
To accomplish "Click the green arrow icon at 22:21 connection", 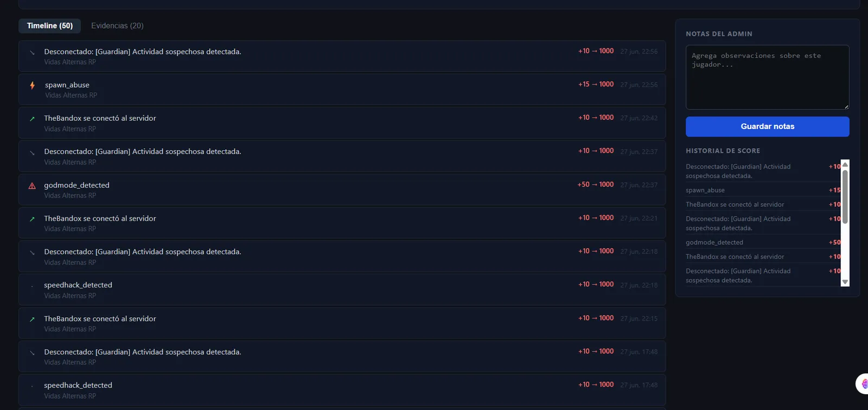I will coord(32,219).
